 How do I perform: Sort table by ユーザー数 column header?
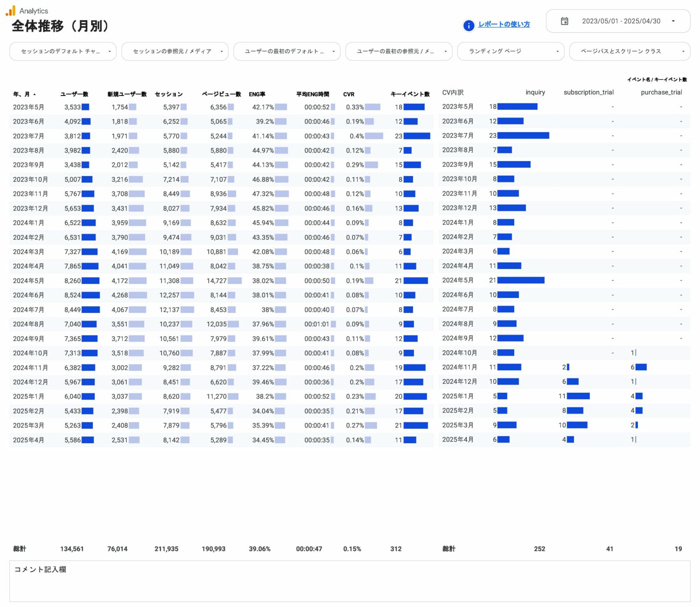click(74, 94)
